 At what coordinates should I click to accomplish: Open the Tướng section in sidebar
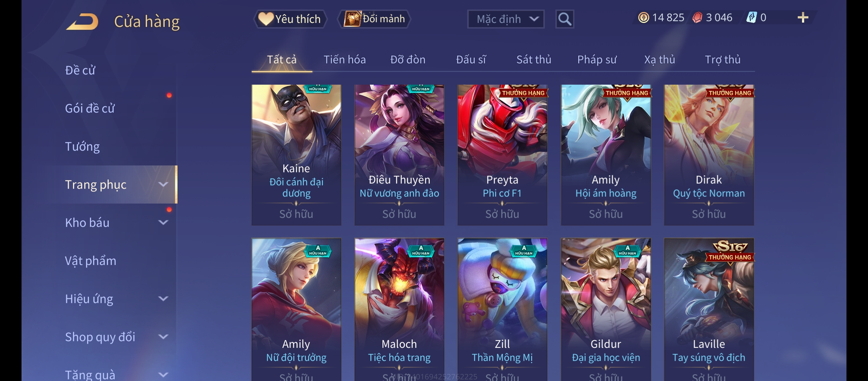coord(82,146)
